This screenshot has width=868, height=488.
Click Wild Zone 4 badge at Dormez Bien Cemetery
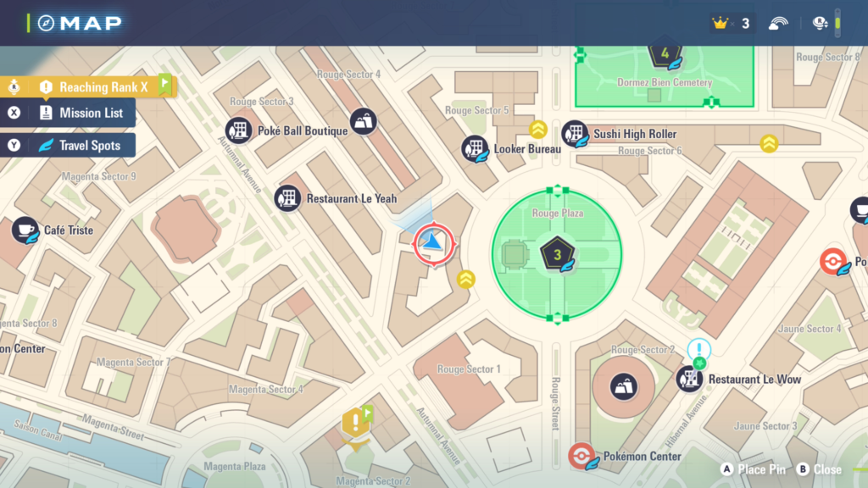point(664,55)
